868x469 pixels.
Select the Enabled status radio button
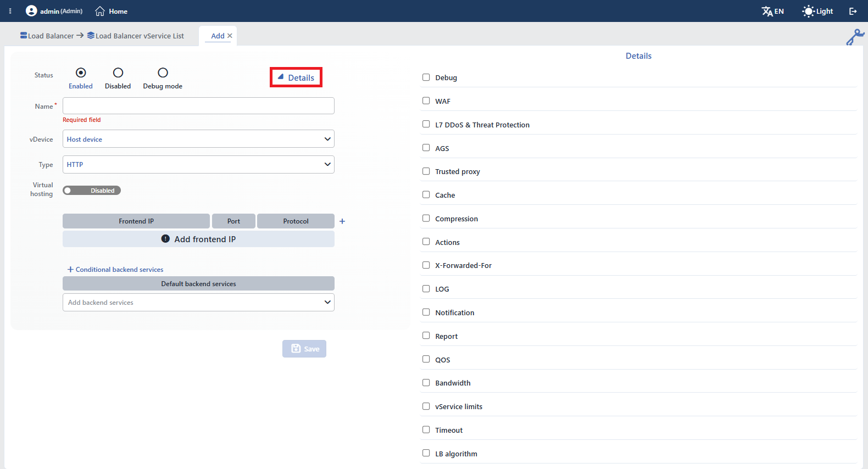click(x=81, y=72)
